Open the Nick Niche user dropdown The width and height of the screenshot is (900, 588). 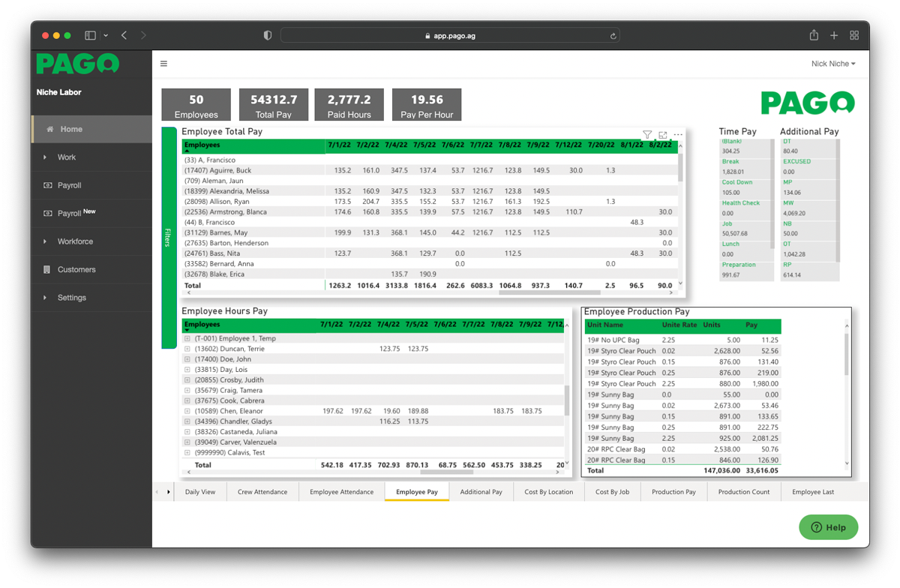(833, 64)
